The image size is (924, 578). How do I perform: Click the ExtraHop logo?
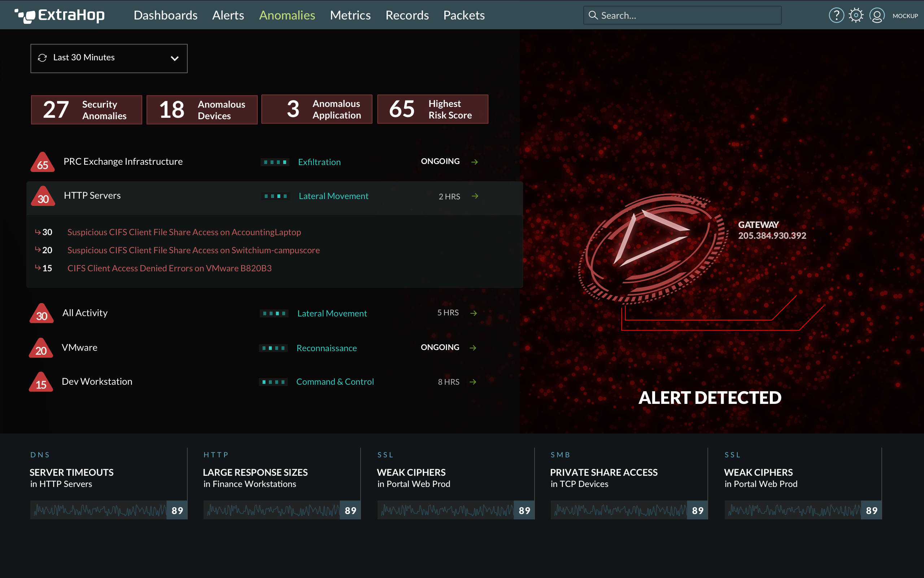click(x=60, y=15)
